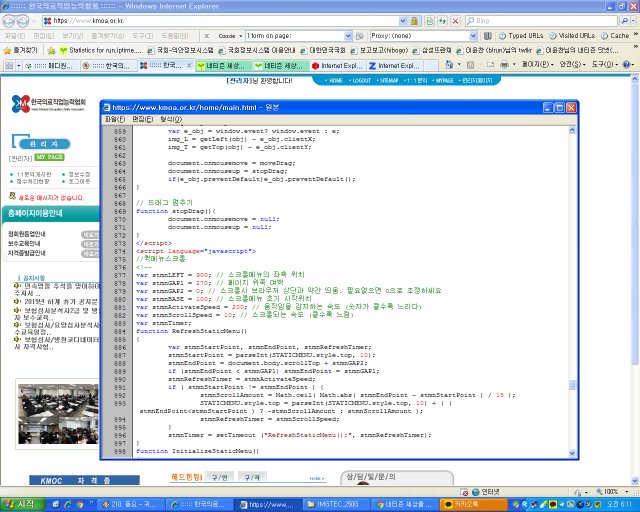This screenshot has height=512, width=640.
Task: Open the Tools (도구) command bar menu
Action: 605,65
